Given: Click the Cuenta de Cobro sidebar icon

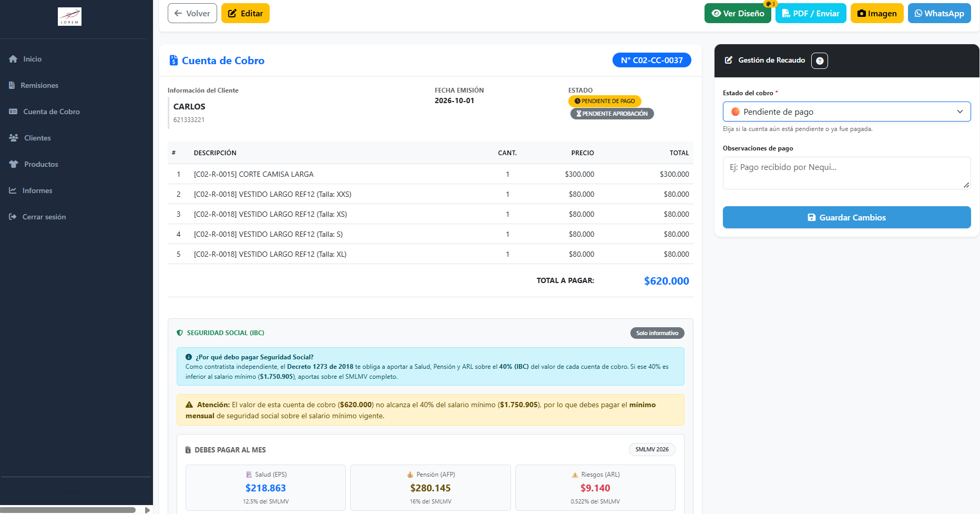Looking at the screenshot, I should [x=13, y=112].
